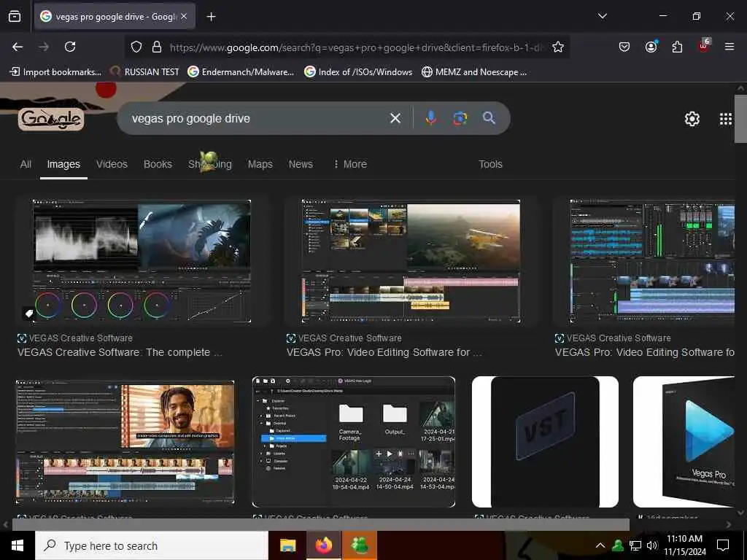
Task: Open the Firefox account icon
Action: click(651, 47)
